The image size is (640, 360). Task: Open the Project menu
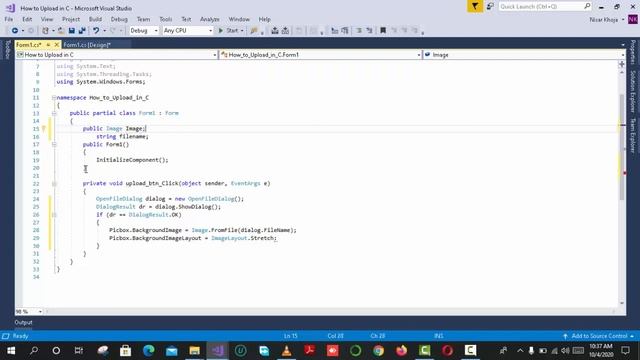point(71,19)
